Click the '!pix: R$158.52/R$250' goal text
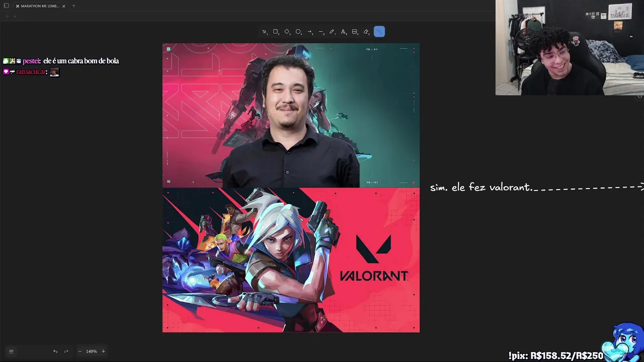Screen dimensions: 644x362 (556, 356)
